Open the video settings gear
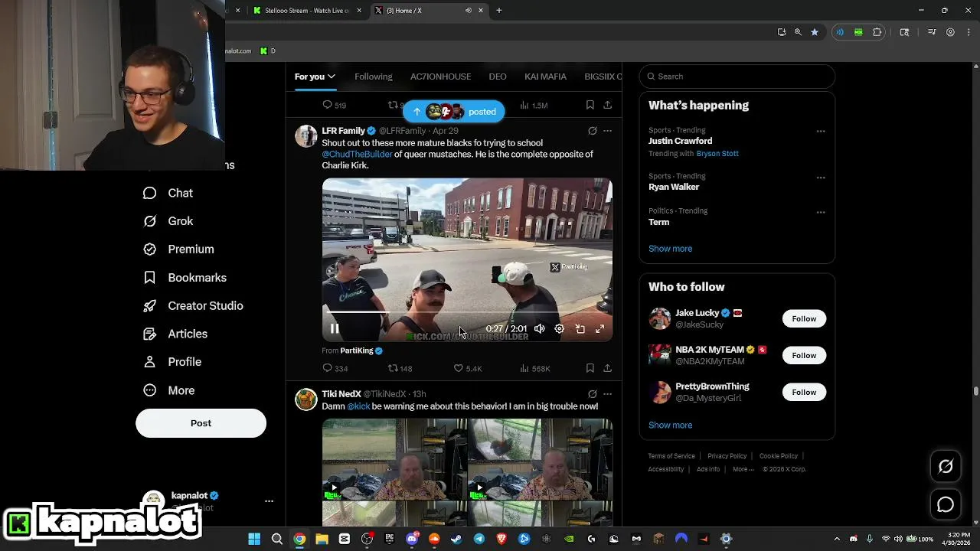The image size is (980, 551). (x=560, y=328)
